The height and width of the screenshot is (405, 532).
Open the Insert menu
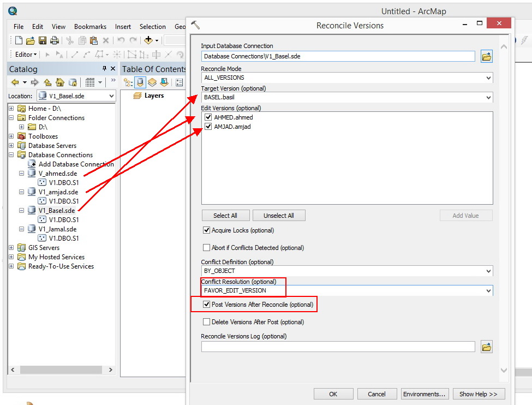123,27
